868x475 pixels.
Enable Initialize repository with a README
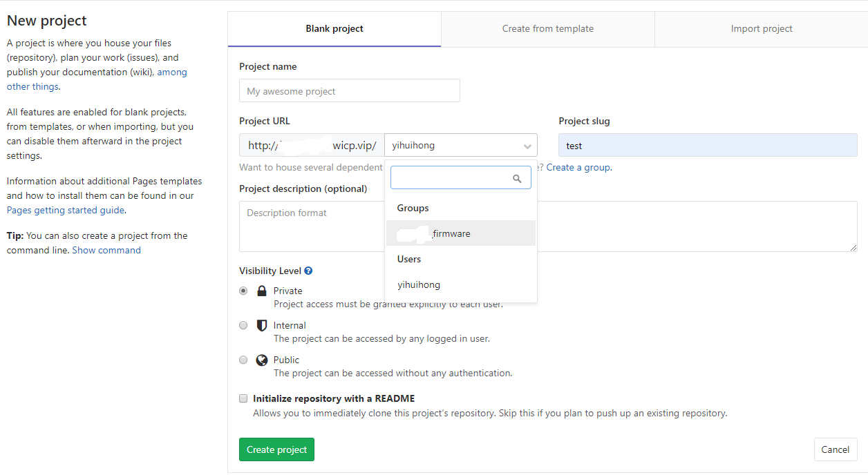(x=243, y=398)
